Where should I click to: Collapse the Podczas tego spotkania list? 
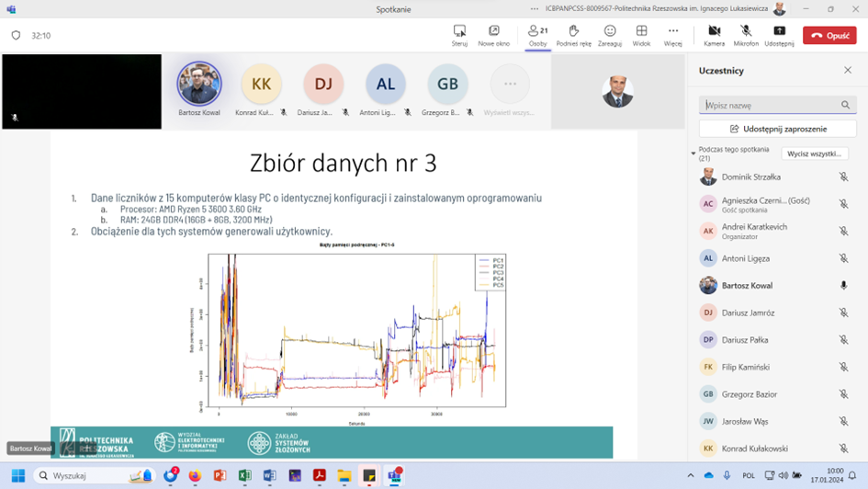[x=693, y=154]
